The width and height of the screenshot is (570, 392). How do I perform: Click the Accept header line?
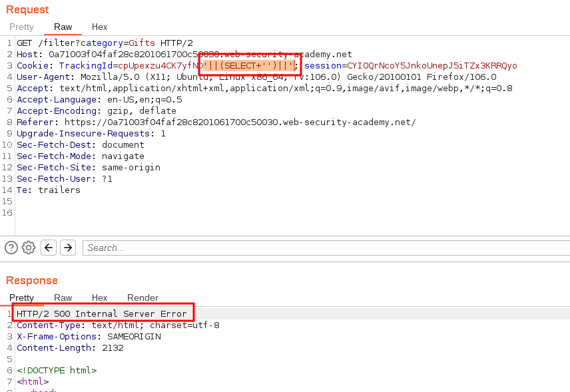264,88
